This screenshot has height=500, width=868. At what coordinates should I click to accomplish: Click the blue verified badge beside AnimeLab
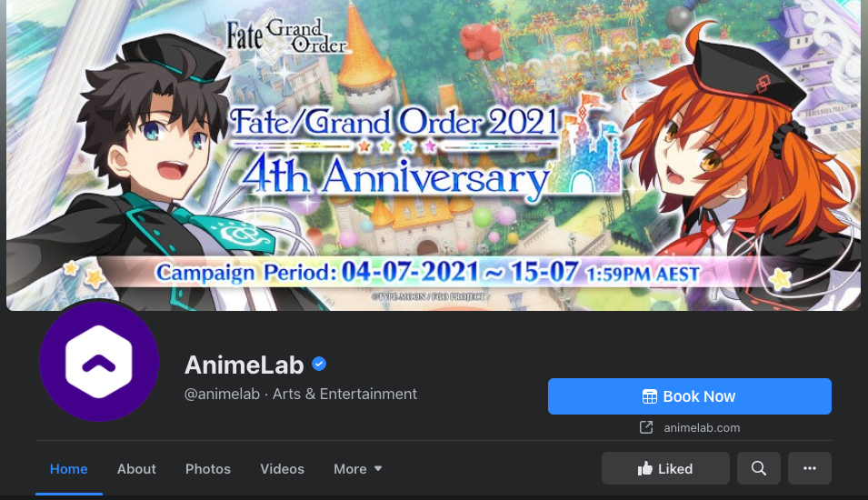click(x=319, y=364)
